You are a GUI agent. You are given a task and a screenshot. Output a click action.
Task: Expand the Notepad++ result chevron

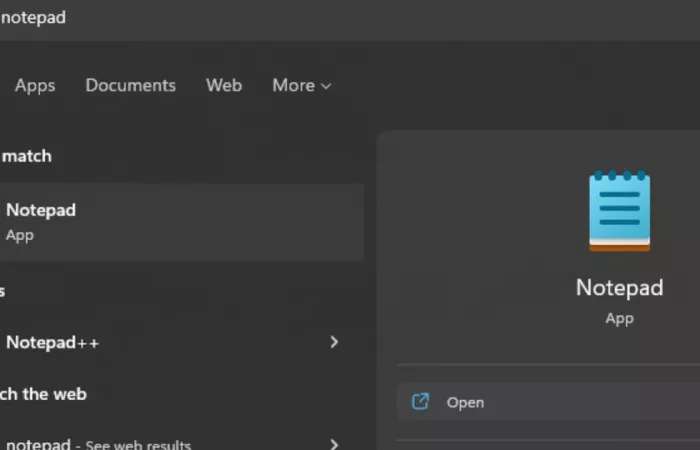click(x=334, y=342)
